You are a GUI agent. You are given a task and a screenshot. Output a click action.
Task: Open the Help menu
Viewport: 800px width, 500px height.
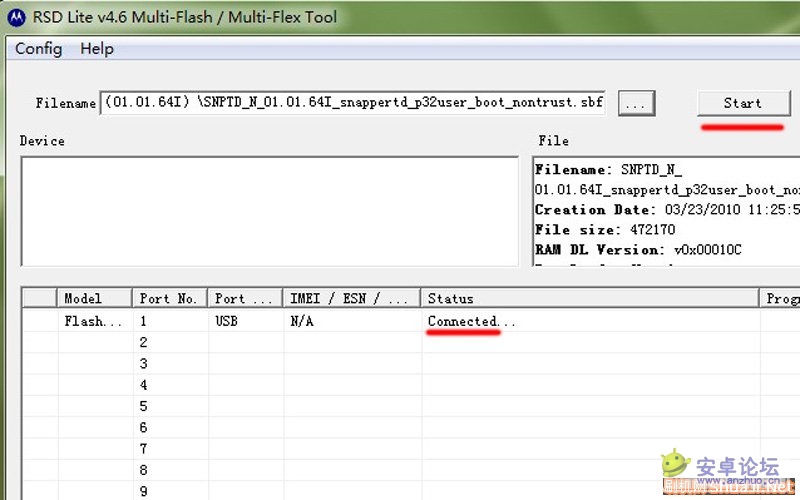tap(97, 49)
